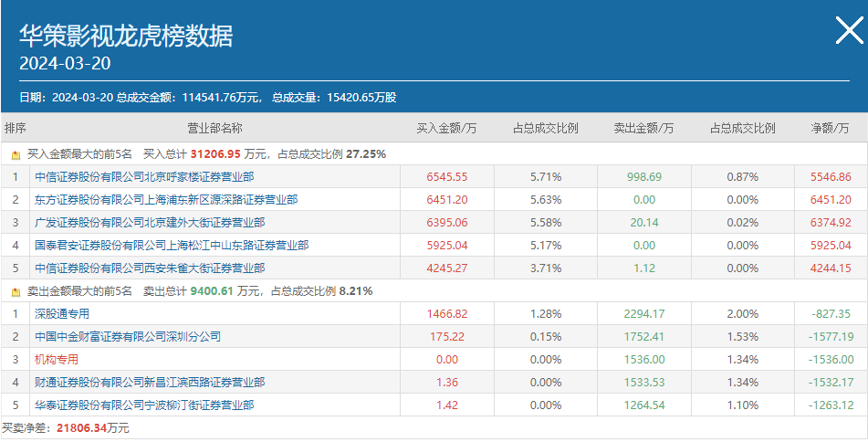Image resolution: width=868 pixels, height=442 pixels.
Task: Select sell total 9400.61 value
Action: [212, 290]
